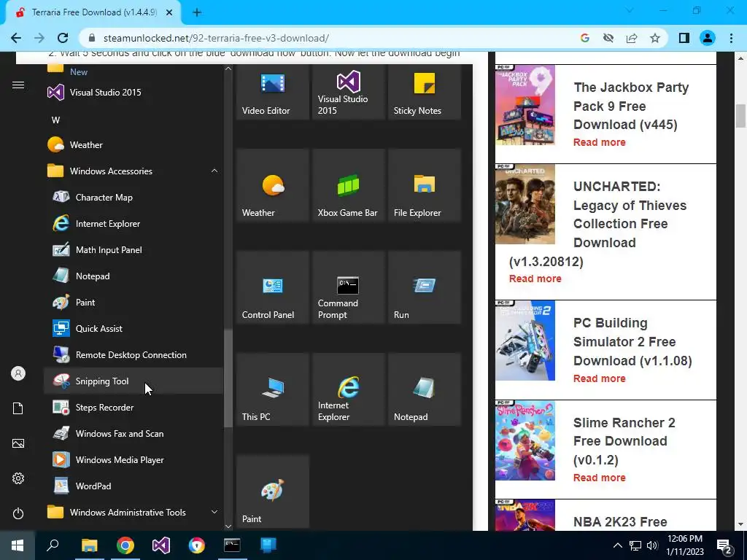This screenshot has width=747, height=560.
Task: Launch Windows Media Player
Action: 133,459
